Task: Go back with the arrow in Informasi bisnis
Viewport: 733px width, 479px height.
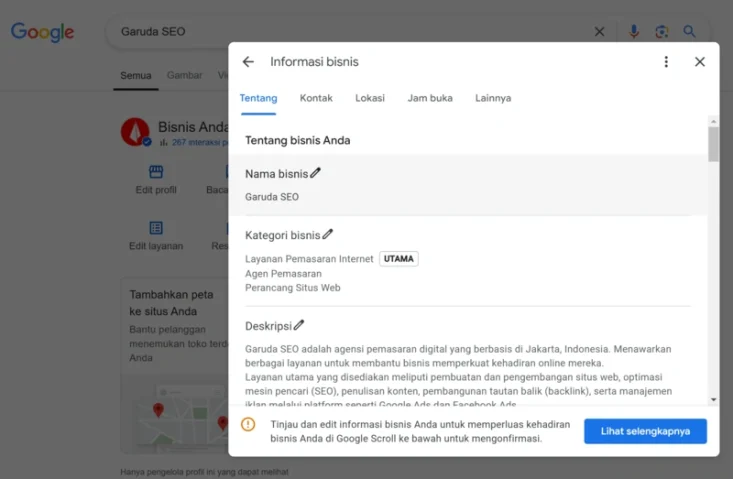Action: [248, 62]
